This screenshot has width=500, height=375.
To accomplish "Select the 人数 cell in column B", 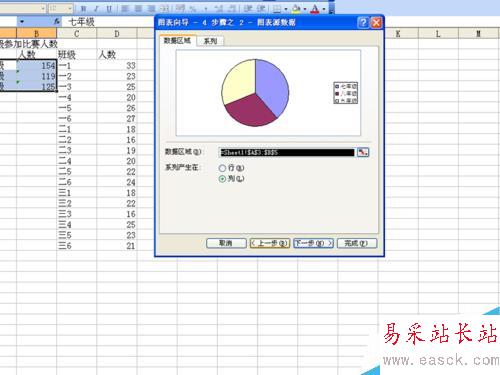I will pyautogui.click(x=36, y=55).
